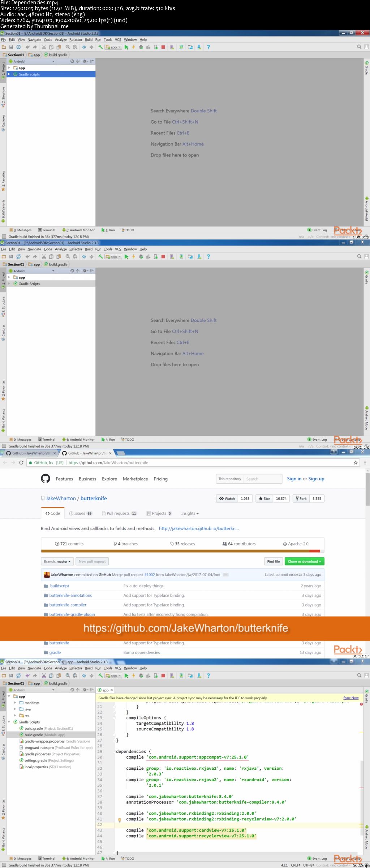The image size is (370, 868).
Task: Toggle Captures tool window in bottom Android Studio window
Action: pos(3,751)
